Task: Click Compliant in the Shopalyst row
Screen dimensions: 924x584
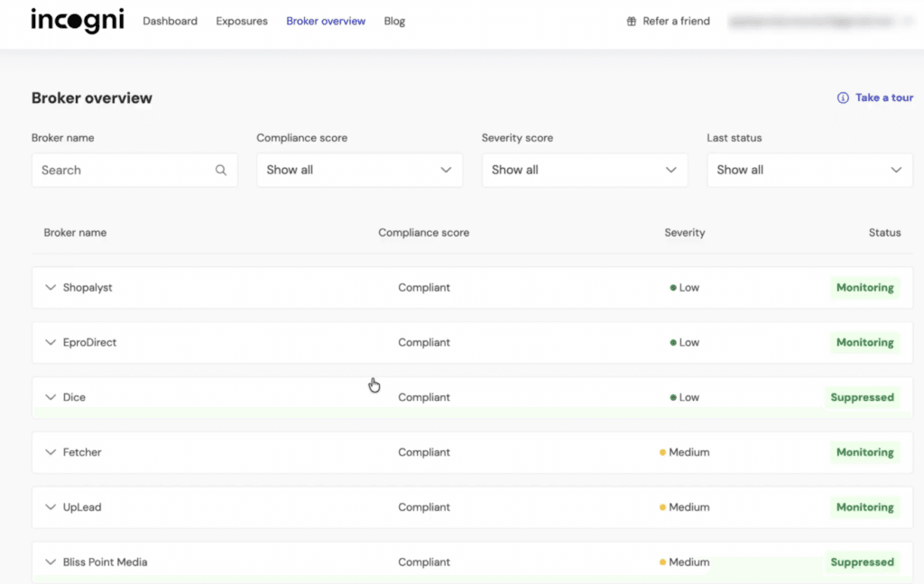Action: [424, 288]
